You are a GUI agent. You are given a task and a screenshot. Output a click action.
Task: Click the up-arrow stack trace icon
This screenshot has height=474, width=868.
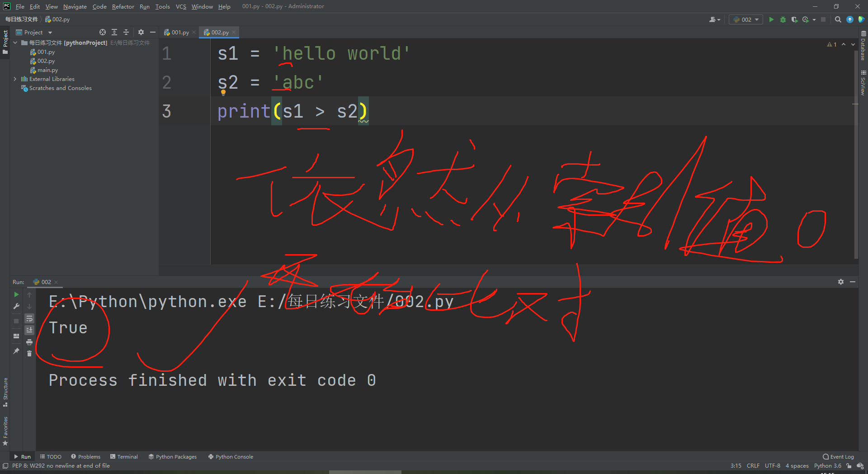(29, 294)
